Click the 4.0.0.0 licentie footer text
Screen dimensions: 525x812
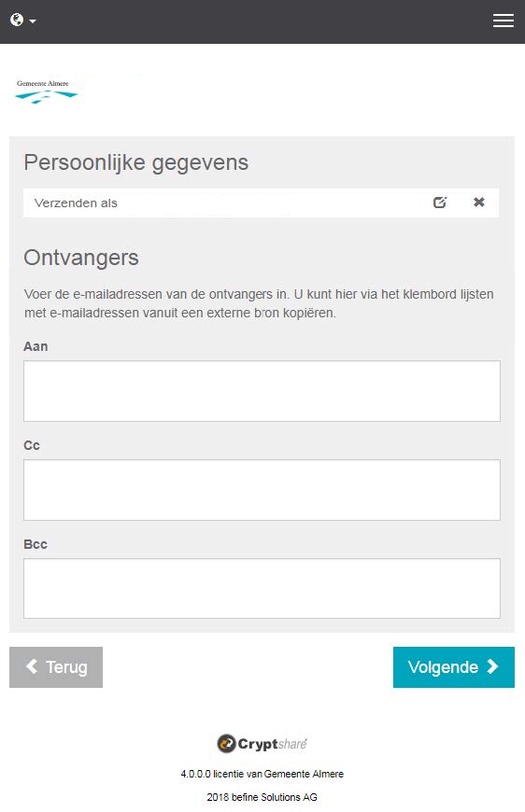262,774
